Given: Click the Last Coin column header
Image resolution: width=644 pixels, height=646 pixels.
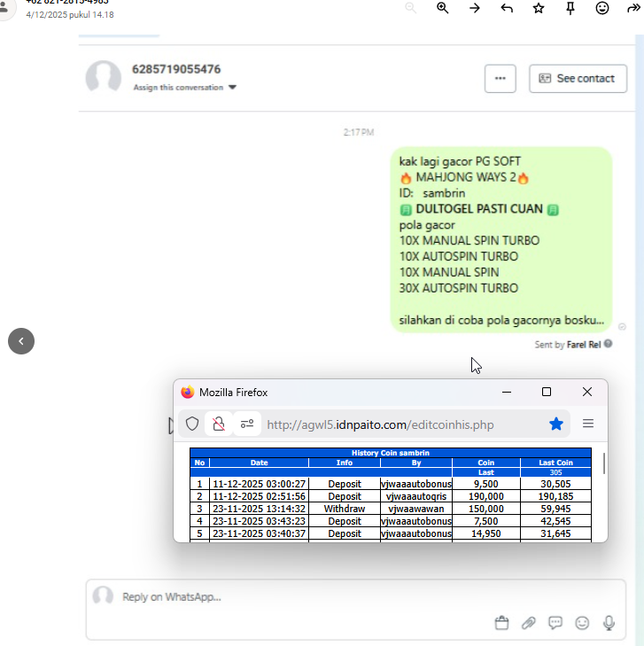Looking at the screenshot, I should coord(556,463).
